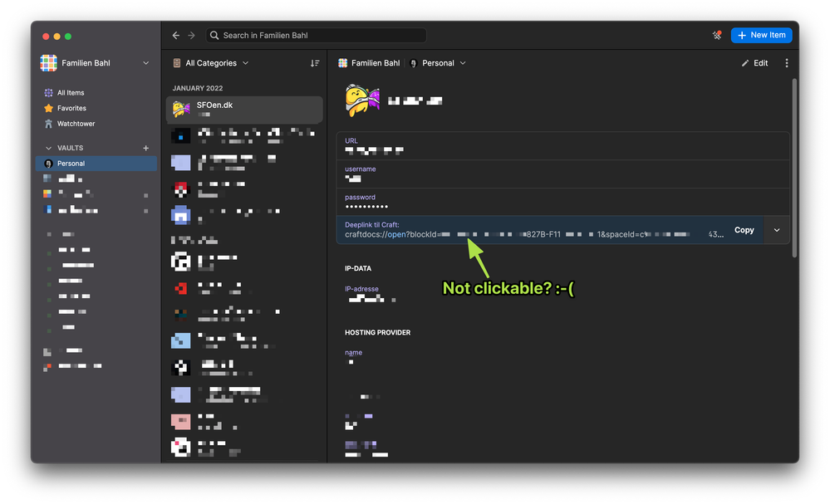Click the Edit button
Screen dimensions: 830x504
[754, 63]
